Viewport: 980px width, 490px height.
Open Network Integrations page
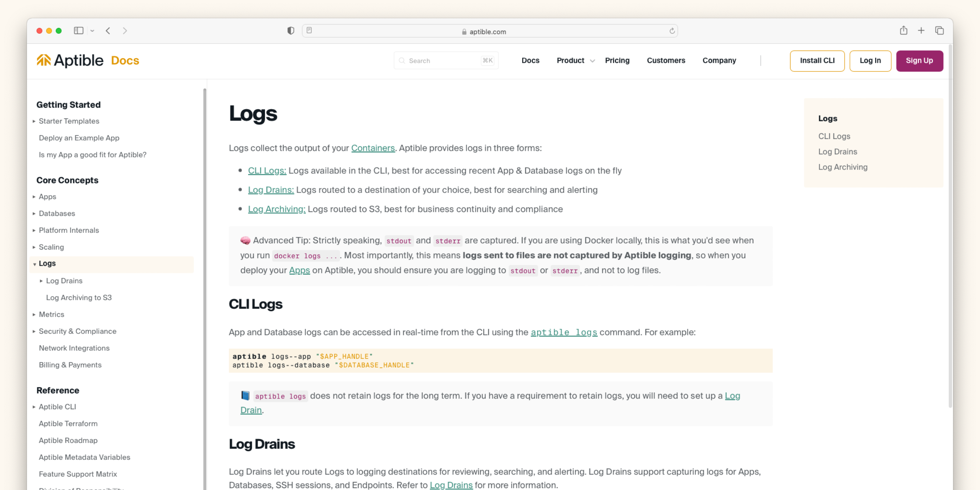[x=74, y=348]
